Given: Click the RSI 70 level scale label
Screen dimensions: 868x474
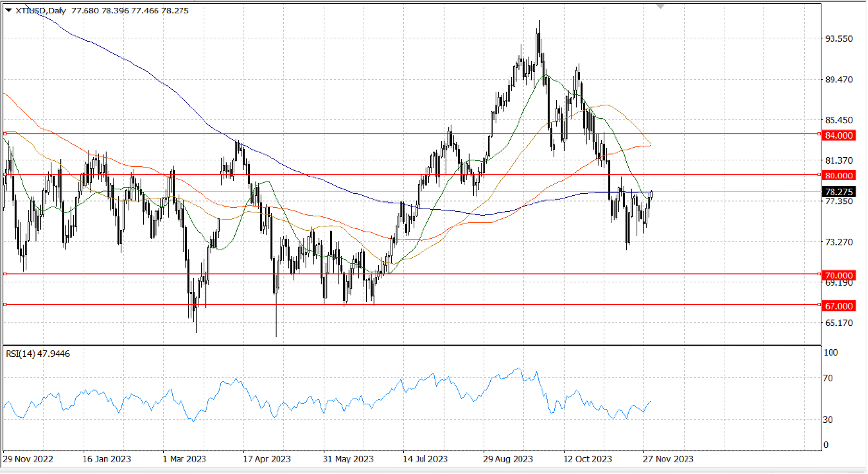Looking at the screenshot, I should coord(828,378).
